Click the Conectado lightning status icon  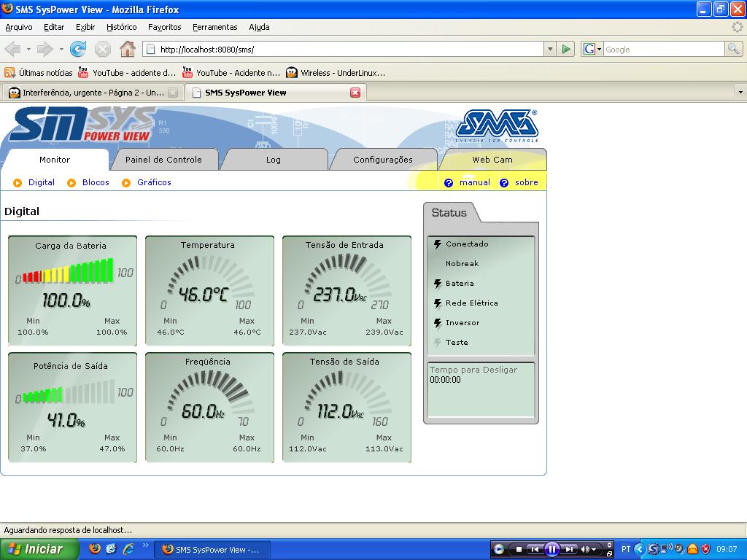[x=438, y=244]
